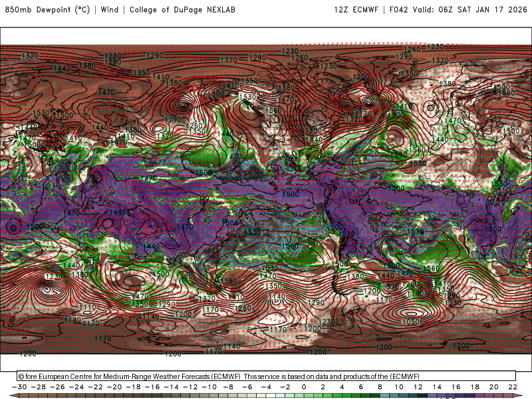Click green color bar swatch below '4'
The width and height of the screenshot is (532, 399).
click(347, 396)
